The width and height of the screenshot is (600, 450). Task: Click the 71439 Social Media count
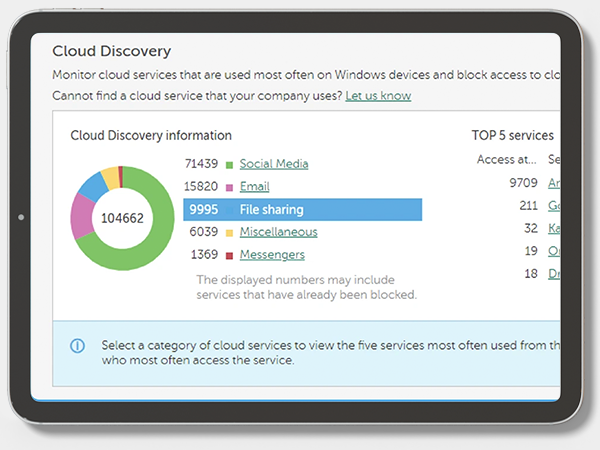click(x=201, y=164)
